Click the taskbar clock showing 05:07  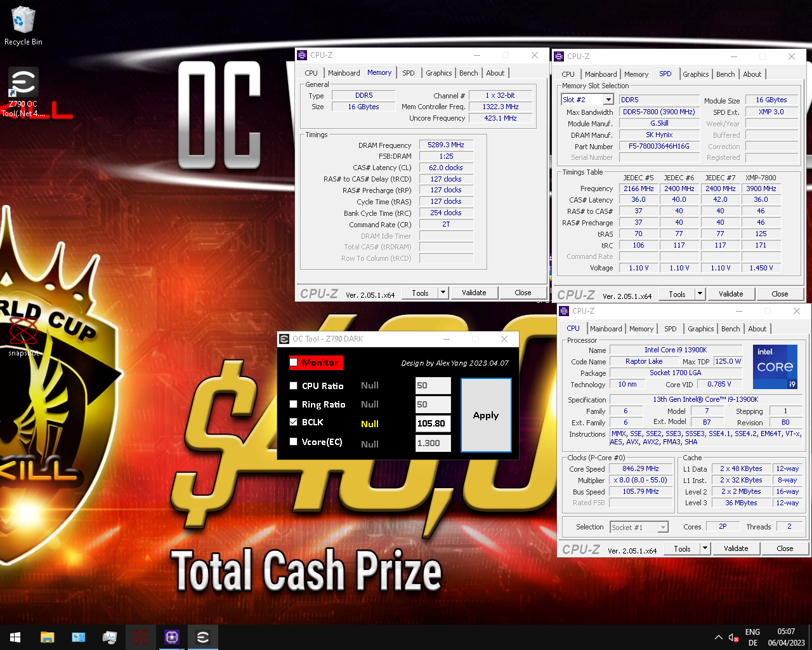pyautogui.click(x=786, y=637)
